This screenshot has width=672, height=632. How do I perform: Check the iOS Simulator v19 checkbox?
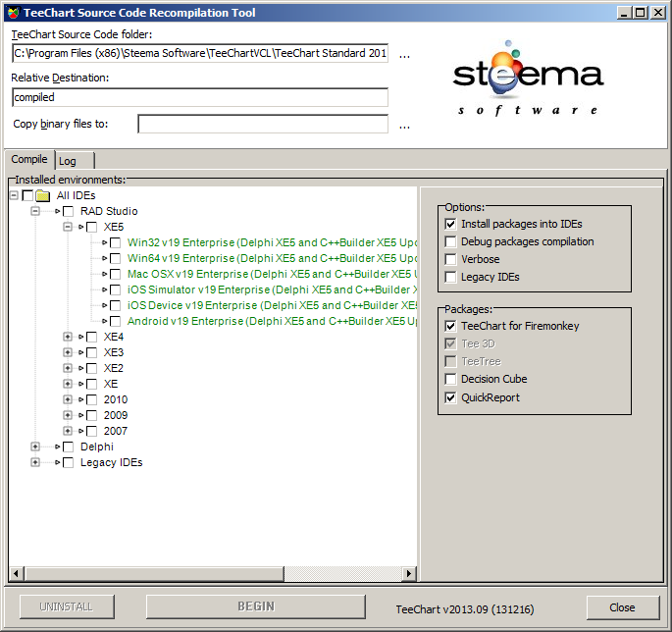[x=116, y=290]
